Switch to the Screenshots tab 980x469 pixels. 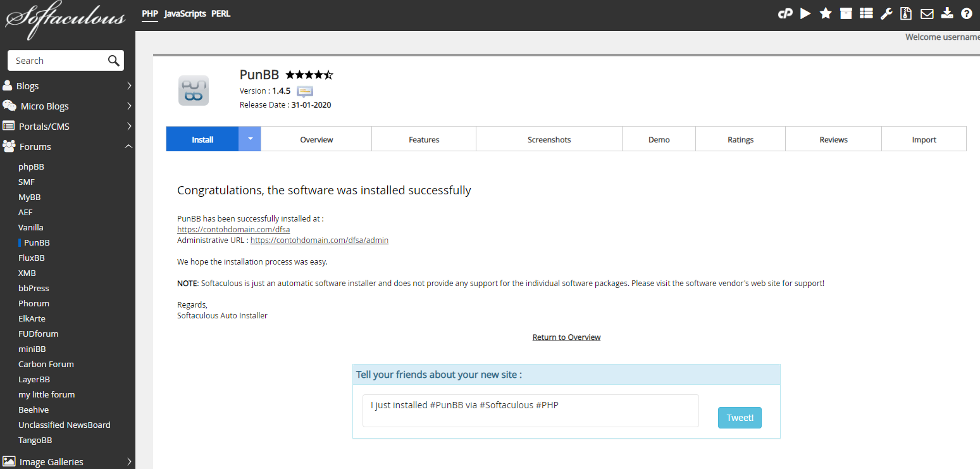point(549,139)
